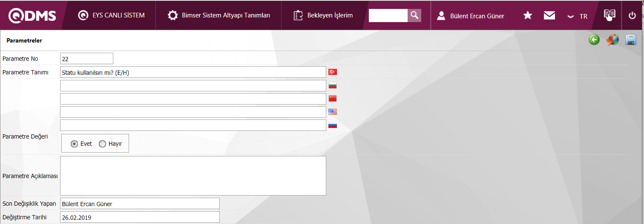Click the top search text box

[388, 15]
